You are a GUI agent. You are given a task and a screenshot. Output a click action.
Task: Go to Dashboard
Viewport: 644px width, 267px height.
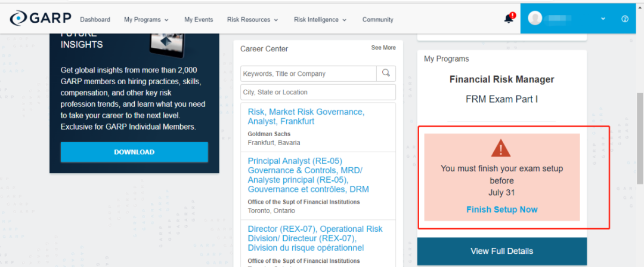click(x=95, y=20)
